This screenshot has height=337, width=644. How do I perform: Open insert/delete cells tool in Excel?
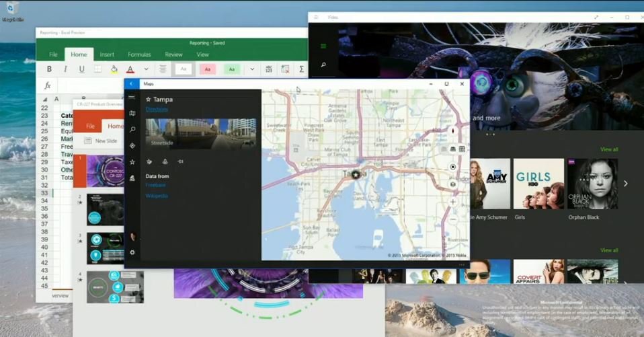[285, 69]
